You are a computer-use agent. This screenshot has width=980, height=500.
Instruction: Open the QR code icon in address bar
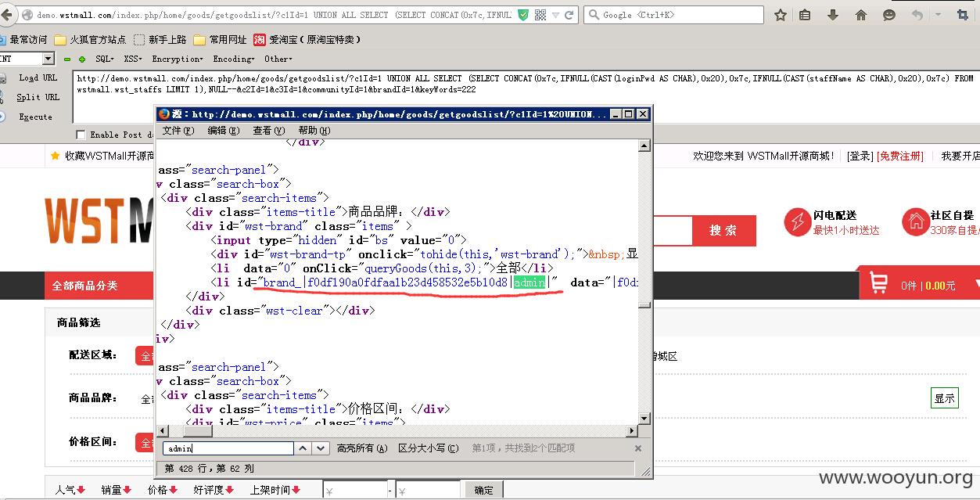540,15
